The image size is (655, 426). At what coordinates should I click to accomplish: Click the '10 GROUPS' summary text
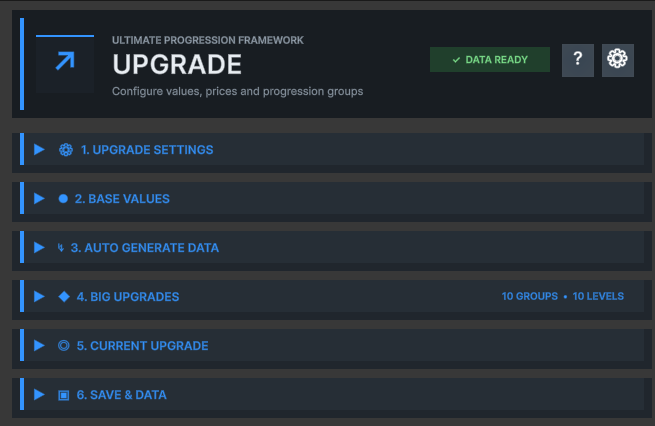[x=530, y=296]
